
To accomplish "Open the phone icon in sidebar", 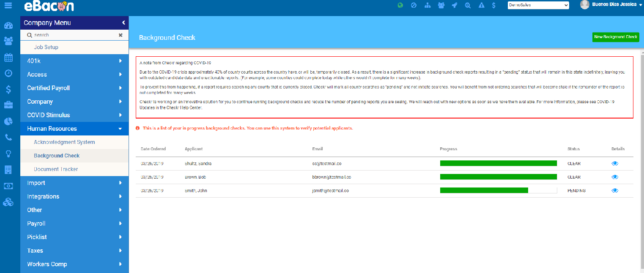I will pyautogui.click(x=8, y=138).
